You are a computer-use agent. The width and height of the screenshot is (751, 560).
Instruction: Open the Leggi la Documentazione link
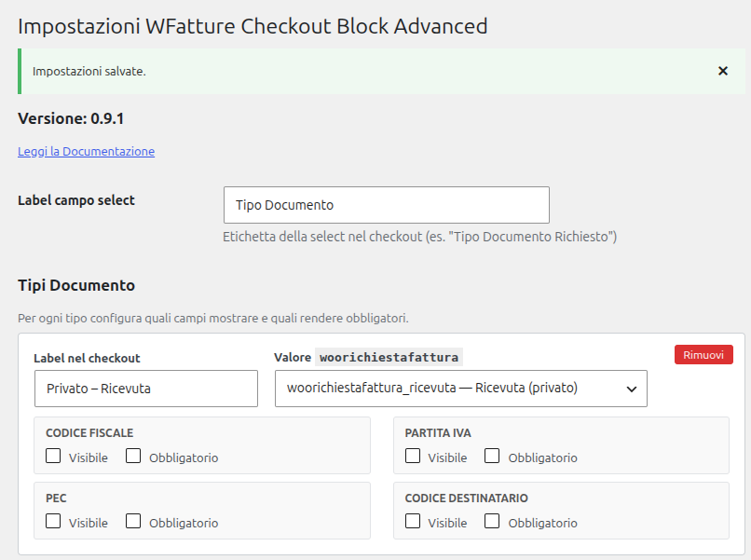coord(87,151)
